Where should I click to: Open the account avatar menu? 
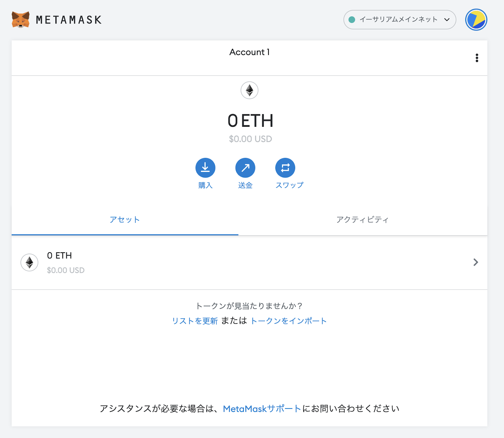(476, 20)
